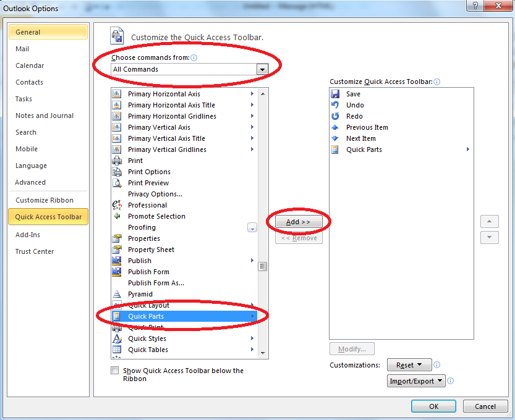Click the command list scrollbar down arrow
Viewport: 515px width, 420px height.
point(263,354)
